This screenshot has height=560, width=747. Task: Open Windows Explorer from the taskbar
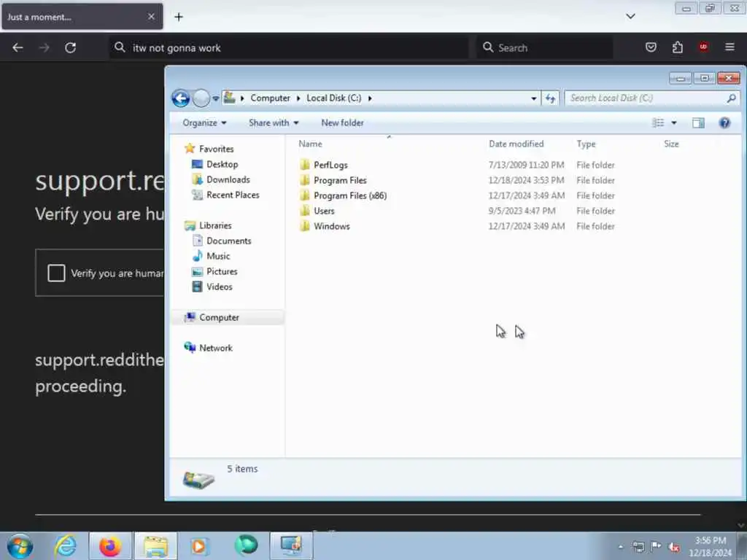coord(155,546)
